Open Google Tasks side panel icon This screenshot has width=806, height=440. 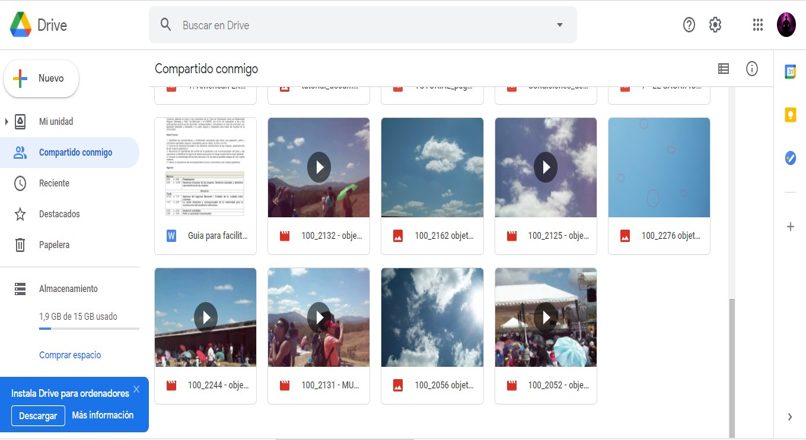pyautogui.click(x=790, y=158)
